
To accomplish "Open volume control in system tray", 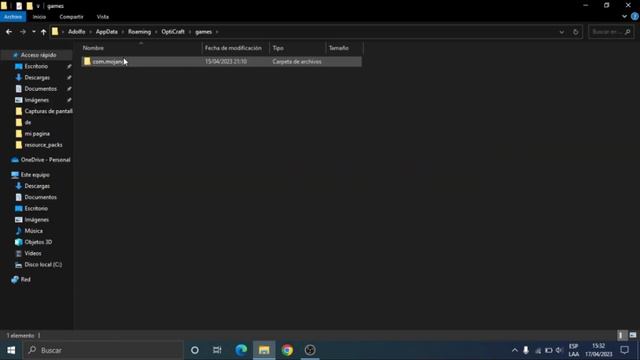I will pos(559,350).
